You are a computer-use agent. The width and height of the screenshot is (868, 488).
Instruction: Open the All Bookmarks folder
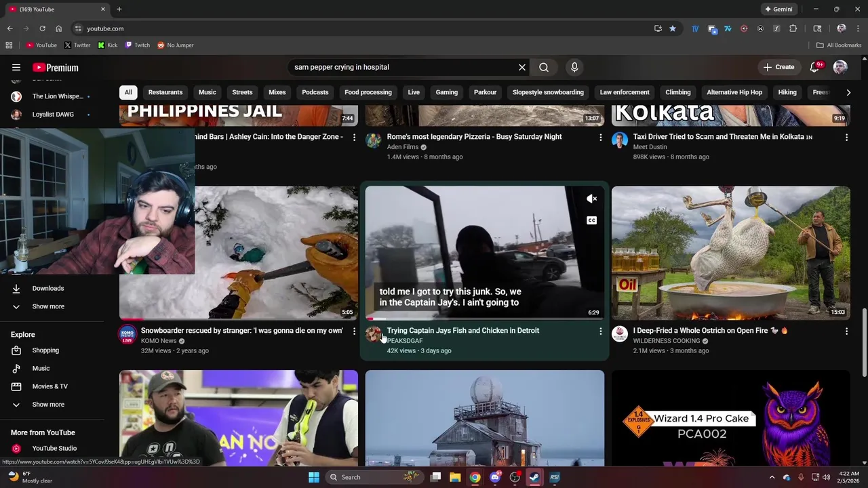pos(839,45)
